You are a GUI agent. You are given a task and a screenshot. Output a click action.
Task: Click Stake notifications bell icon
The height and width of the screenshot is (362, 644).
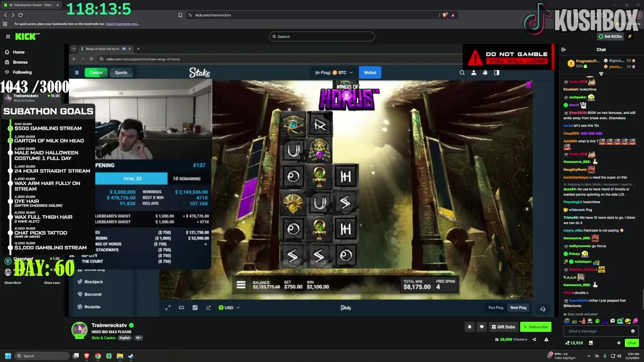click(x=485, y=72)
